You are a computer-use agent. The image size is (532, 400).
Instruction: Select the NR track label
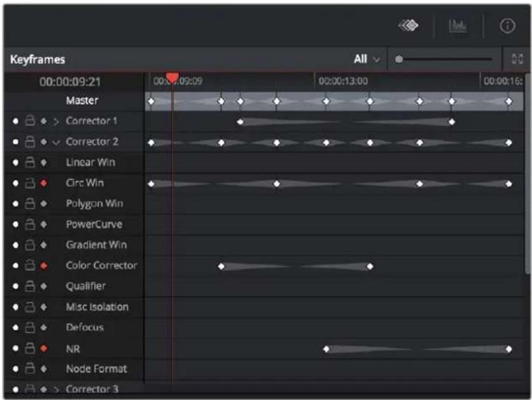(x=73, y=348)
